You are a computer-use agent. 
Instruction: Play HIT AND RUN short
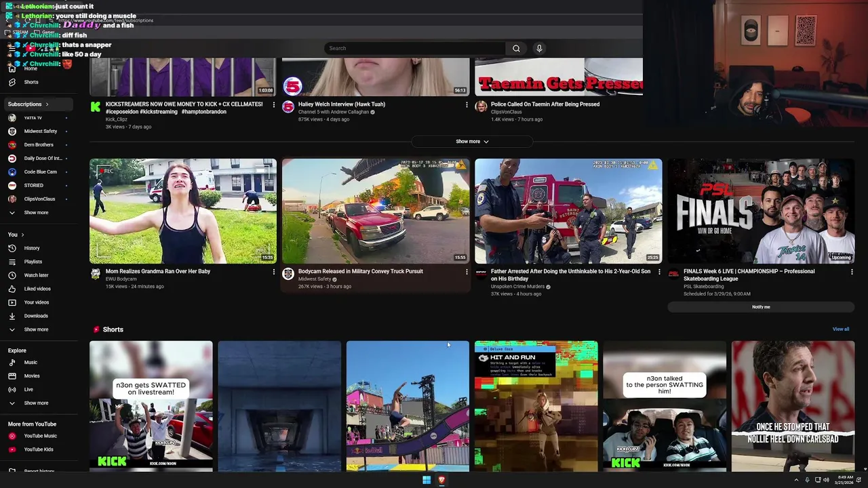[x=536, y=406]
